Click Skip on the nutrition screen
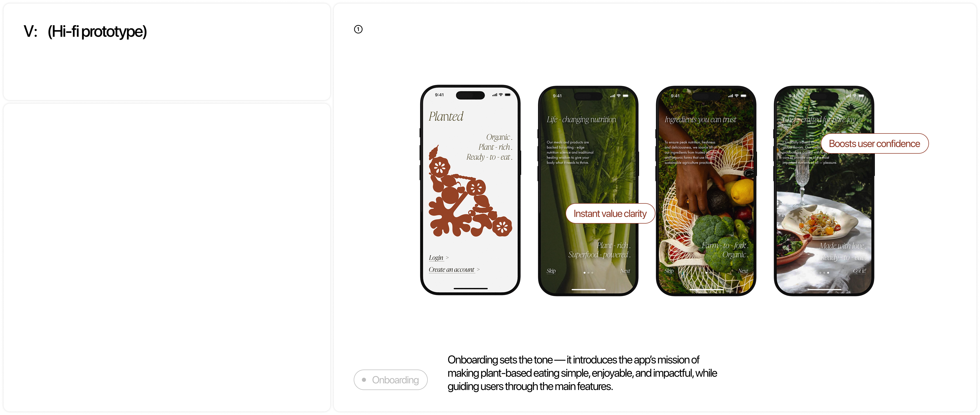The image size is (980, 415). (x=551, y=271)
